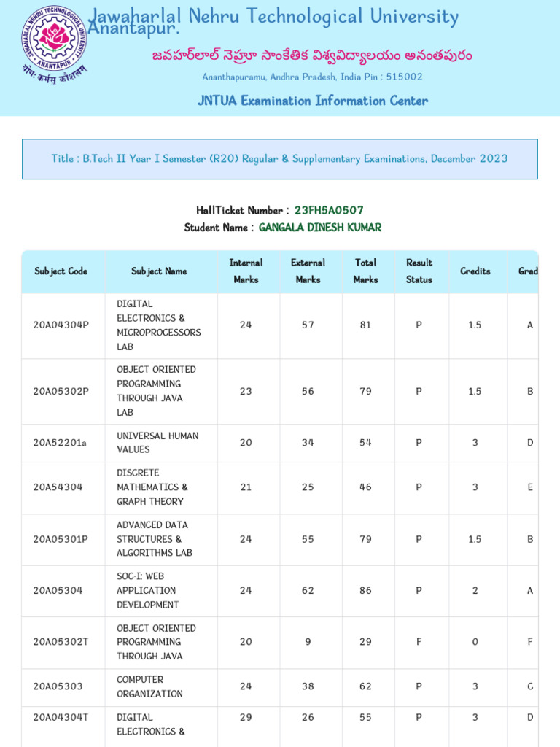The image size is (560, 747).
Task: Click total marks 29 in the 20A05302T row
Action: [366, 642]
